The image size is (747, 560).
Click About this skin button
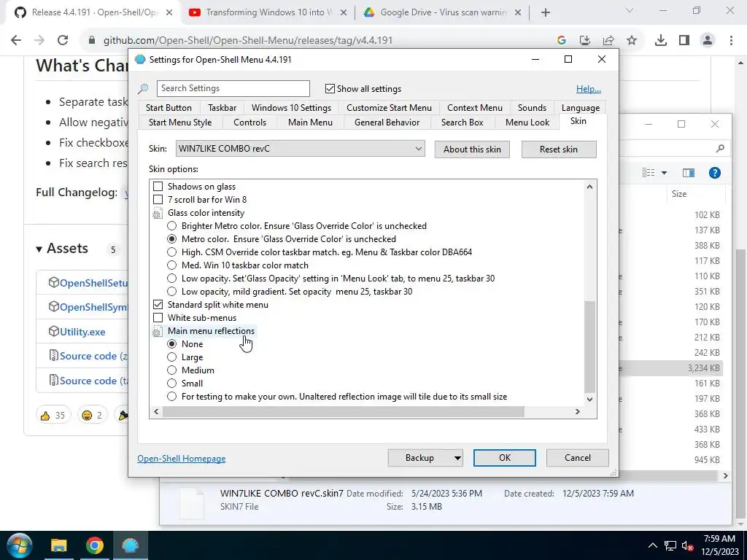[x=472, y=149]
